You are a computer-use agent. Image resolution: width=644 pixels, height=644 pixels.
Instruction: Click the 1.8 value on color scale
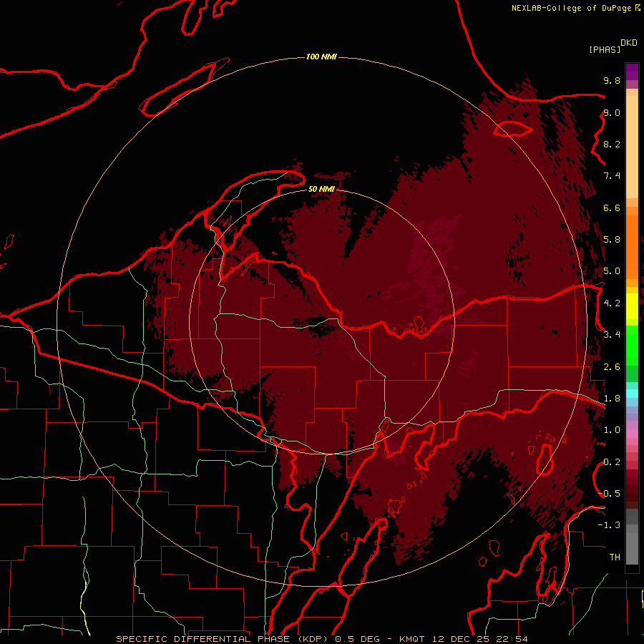click(612, 399)
